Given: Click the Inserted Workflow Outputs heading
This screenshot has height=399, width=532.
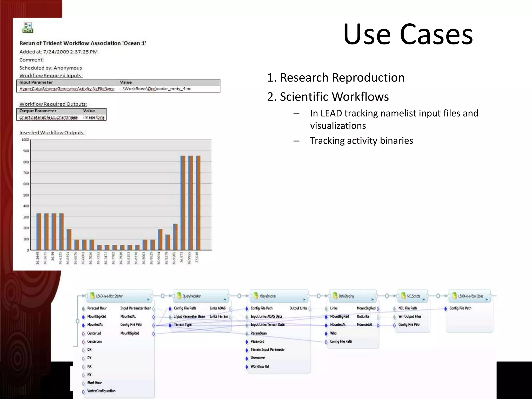Looking at the screenshot, I should coord(52,133).
